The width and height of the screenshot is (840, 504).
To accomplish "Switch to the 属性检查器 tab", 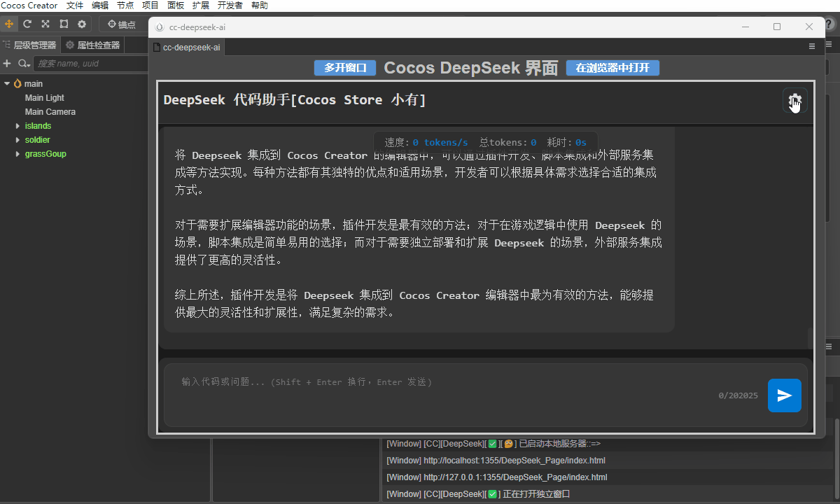I will point(92,45).
